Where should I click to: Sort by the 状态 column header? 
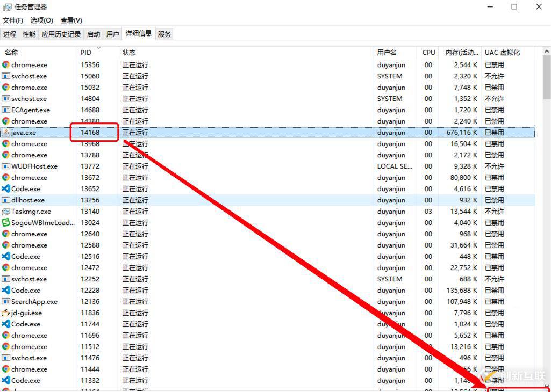(x=246, y=53)
